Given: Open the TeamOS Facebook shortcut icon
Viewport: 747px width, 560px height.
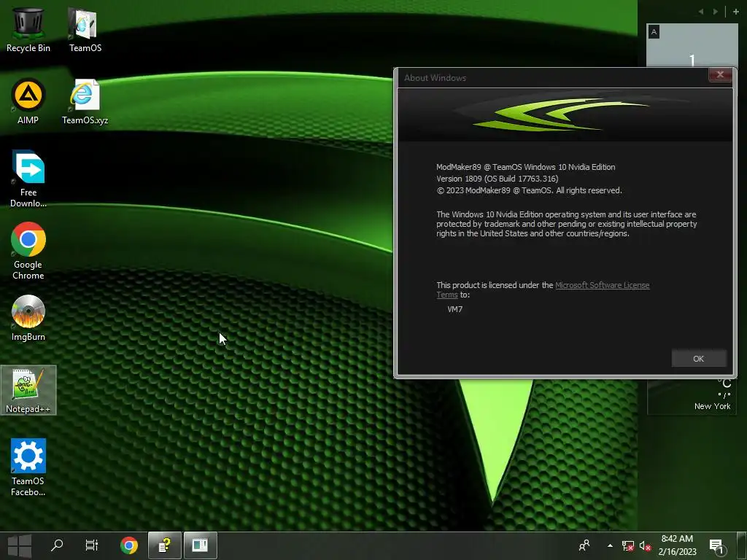Looking at the screenshot, I should (28, 467).
